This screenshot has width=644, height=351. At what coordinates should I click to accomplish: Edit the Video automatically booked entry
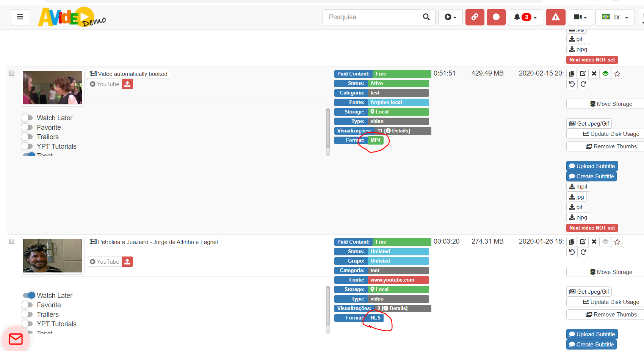tap(583, 74)
